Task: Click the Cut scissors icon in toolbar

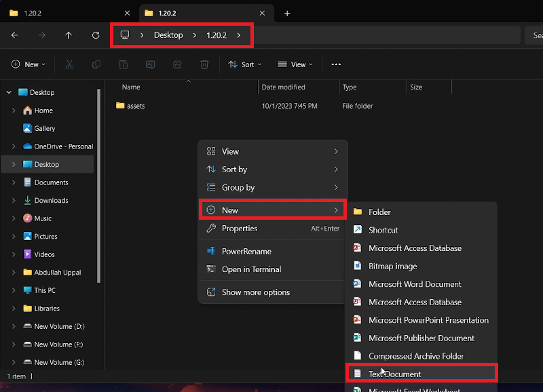Action: click(69, 64)
